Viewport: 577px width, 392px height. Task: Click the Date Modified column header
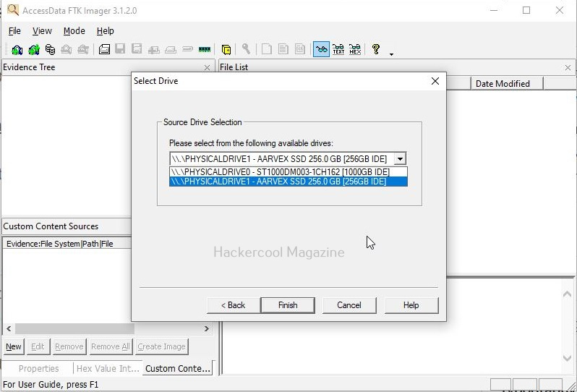(x=503, y=84)
